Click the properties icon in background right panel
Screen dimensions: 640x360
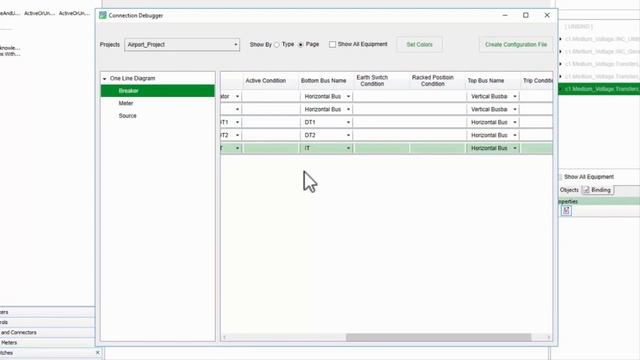(x=566, y=211)
